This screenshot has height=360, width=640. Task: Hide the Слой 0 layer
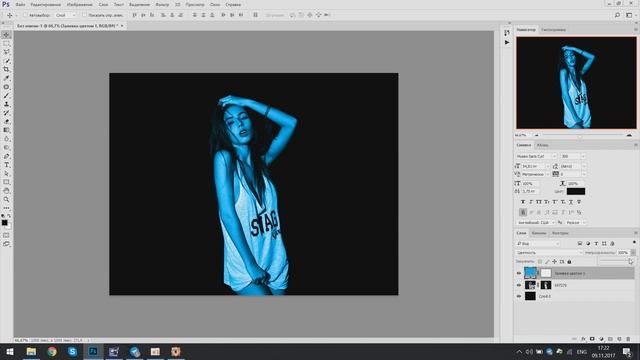pos(519,296)
